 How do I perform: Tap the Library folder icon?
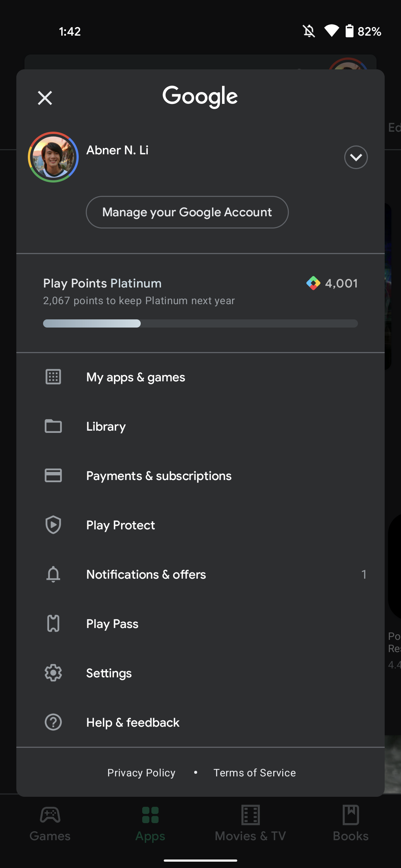tap(53, 426)
